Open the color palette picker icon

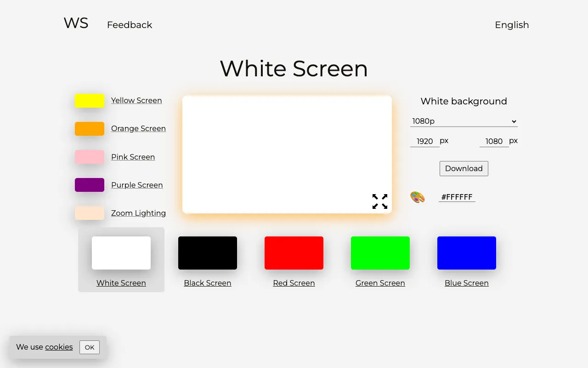tap(417, 196)
